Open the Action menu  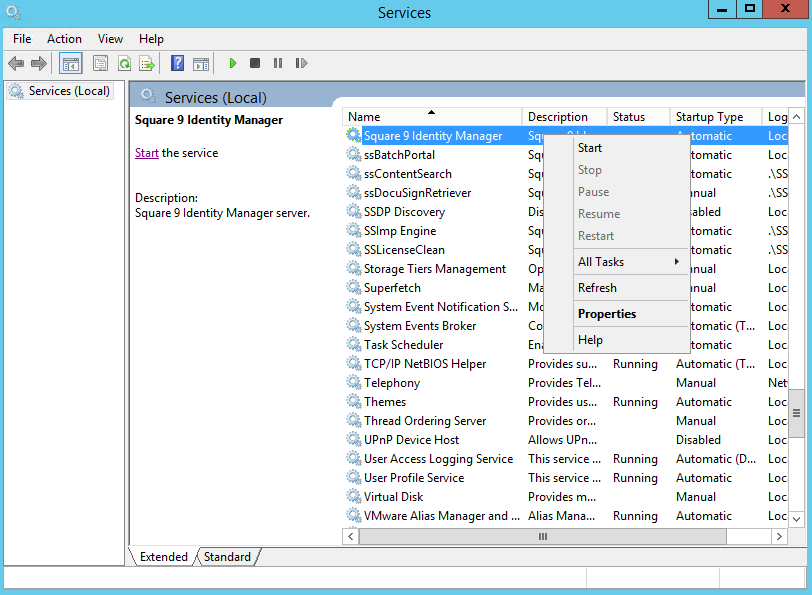click(x=64, y=39)
